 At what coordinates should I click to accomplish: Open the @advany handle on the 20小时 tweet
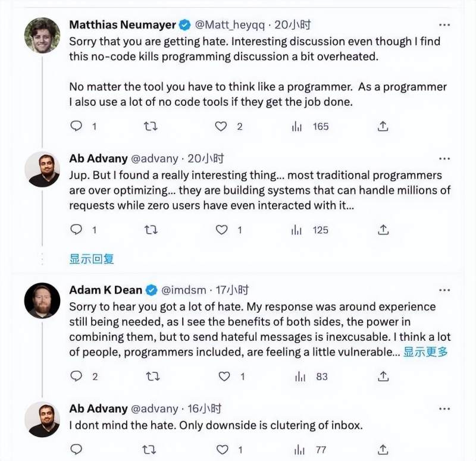click(x=154, y=159)
